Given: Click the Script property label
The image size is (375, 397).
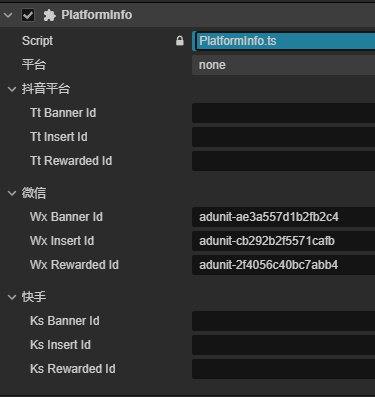Looking at the screenshot, I should pos(37,41).
